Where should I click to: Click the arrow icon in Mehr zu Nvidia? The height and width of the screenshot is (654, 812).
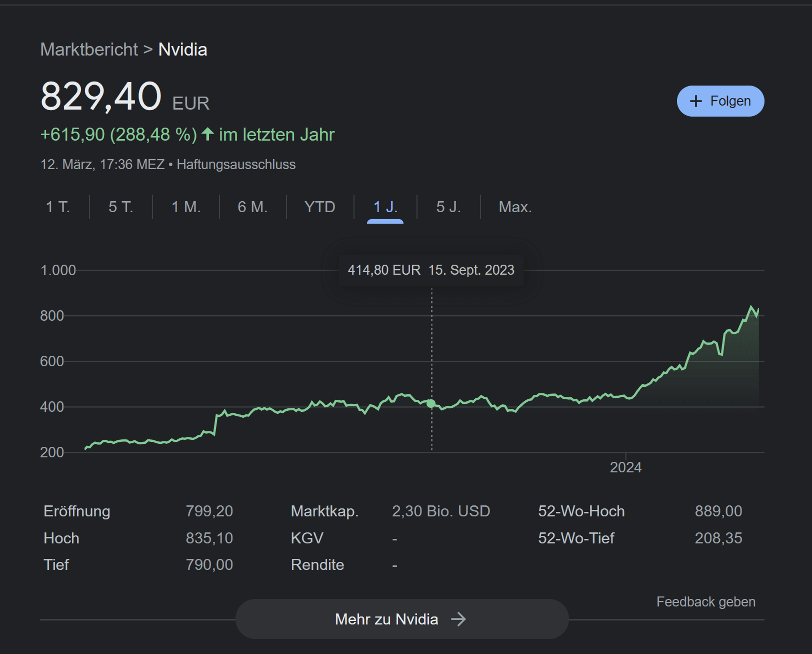click(x=458, y=619)
